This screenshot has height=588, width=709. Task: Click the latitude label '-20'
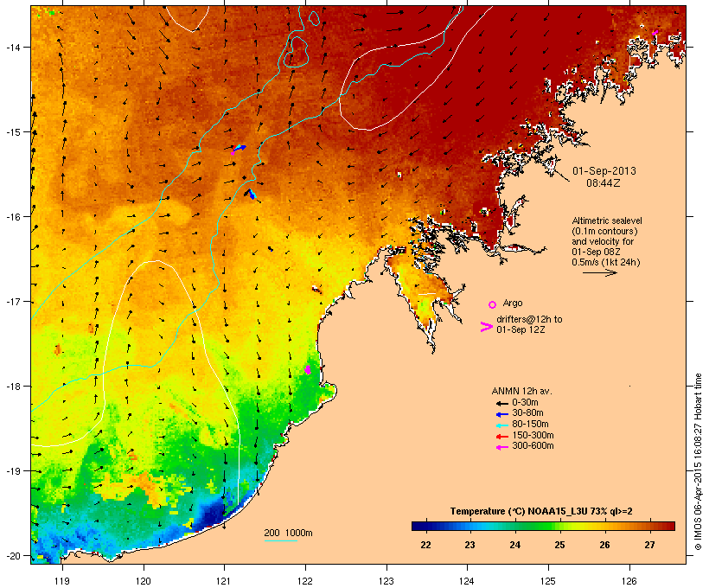pyautogui.click(x=12, y=556)
